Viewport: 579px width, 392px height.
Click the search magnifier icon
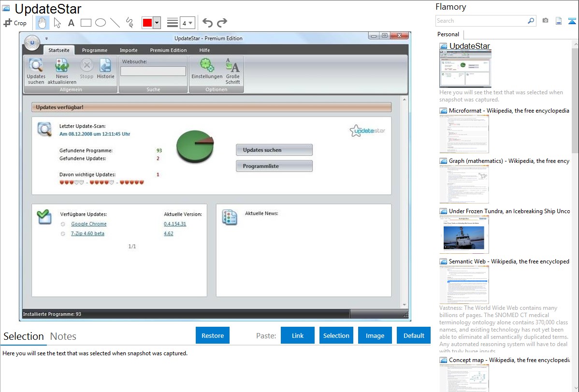coord(531,21)
